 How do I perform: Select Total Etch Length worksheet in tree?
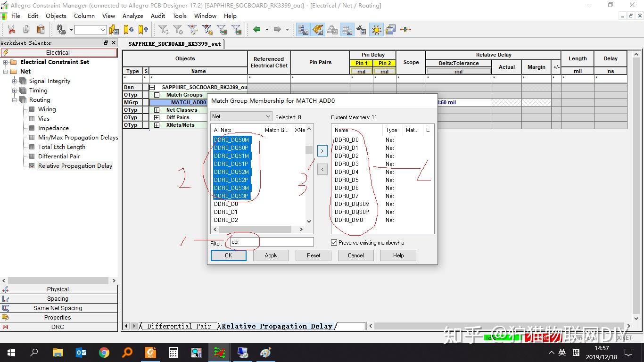pos(61,147)
